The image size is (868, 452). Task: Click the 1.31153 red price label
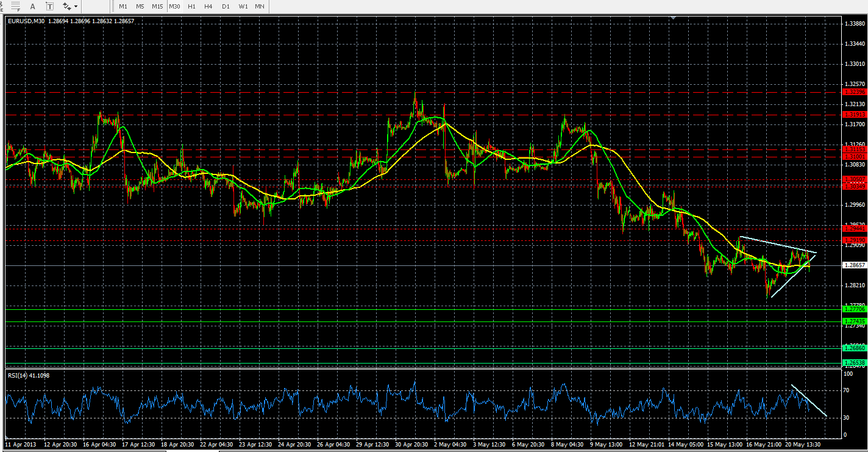click(853, 149)
